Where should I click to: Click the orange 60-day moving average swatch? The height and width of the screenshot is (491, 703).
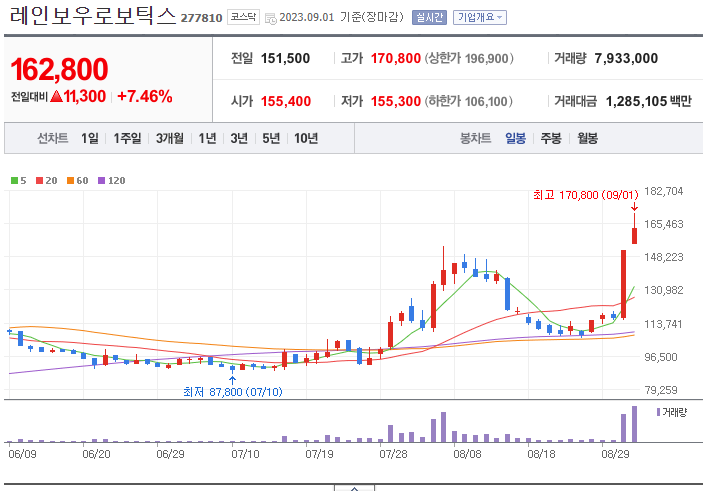[70, 181]
